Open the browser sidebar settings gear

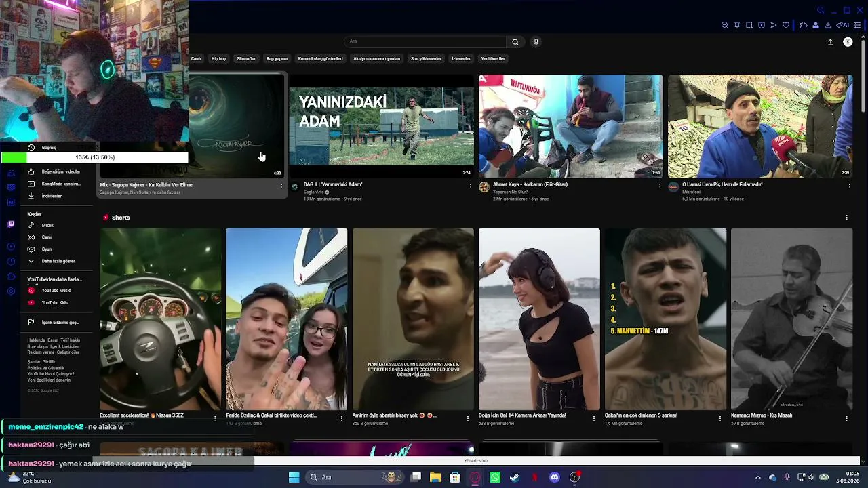(11, 291)
